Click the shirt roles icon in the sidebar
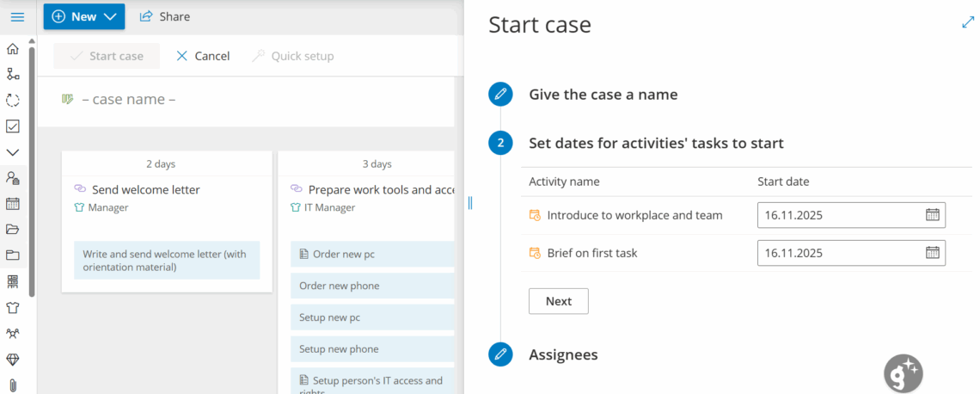980x394 pixels. coord(13,307)
